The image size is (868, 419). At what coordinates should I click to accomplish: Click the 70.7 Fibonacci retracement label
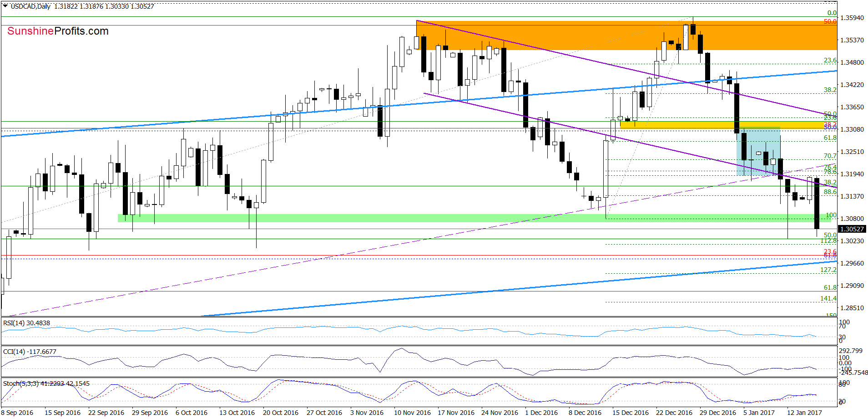[x=830, y=156]
